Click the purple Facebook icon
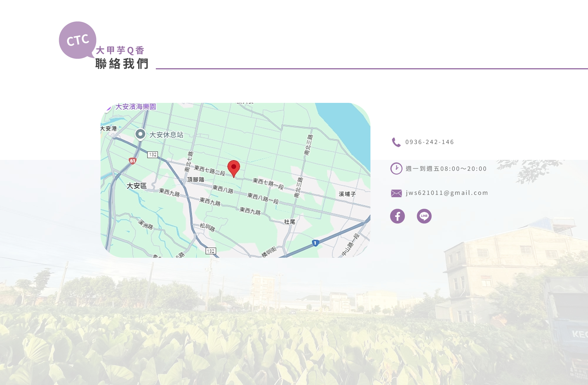The image size is (588, 385). [397, 216]
